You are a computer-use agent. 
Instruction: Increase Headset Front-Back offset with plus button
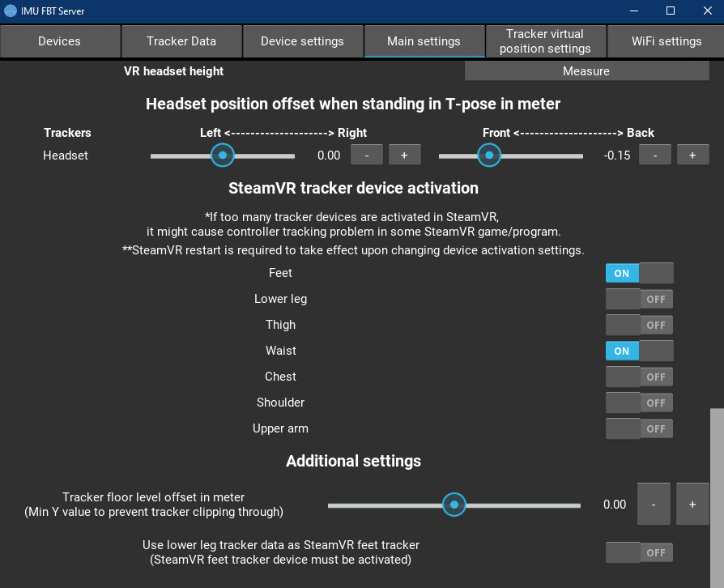pyautogui.click(x=692, y=155)
